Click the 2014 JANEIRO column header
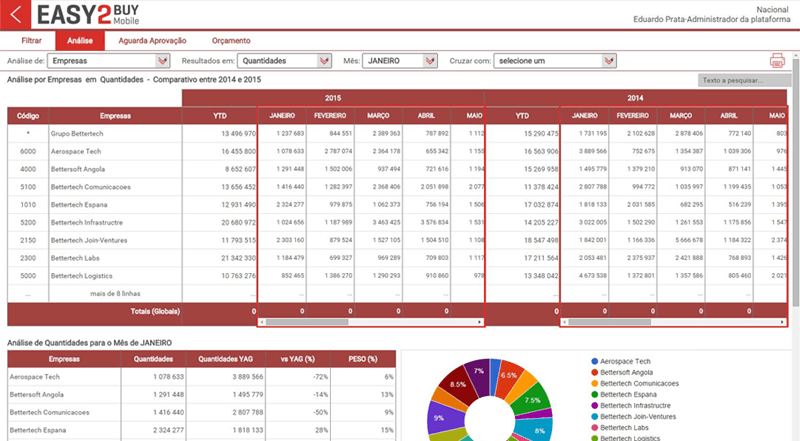800x441 pixels. pos(585,116)
